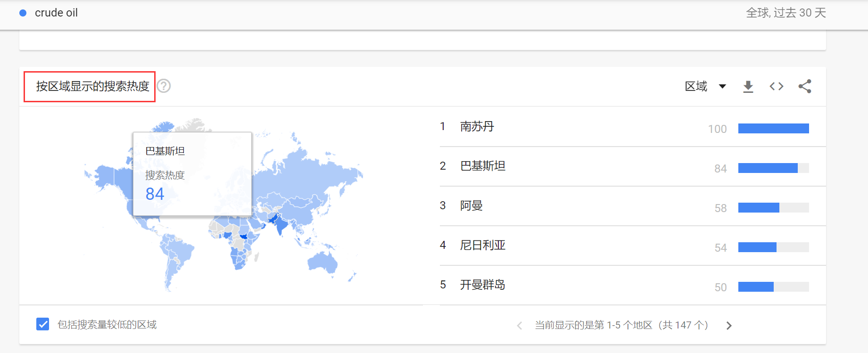This screenshot has height=353, width=868.
Task: Select 南苏丹 in the region ranking
Action: (x=477, y=126)
